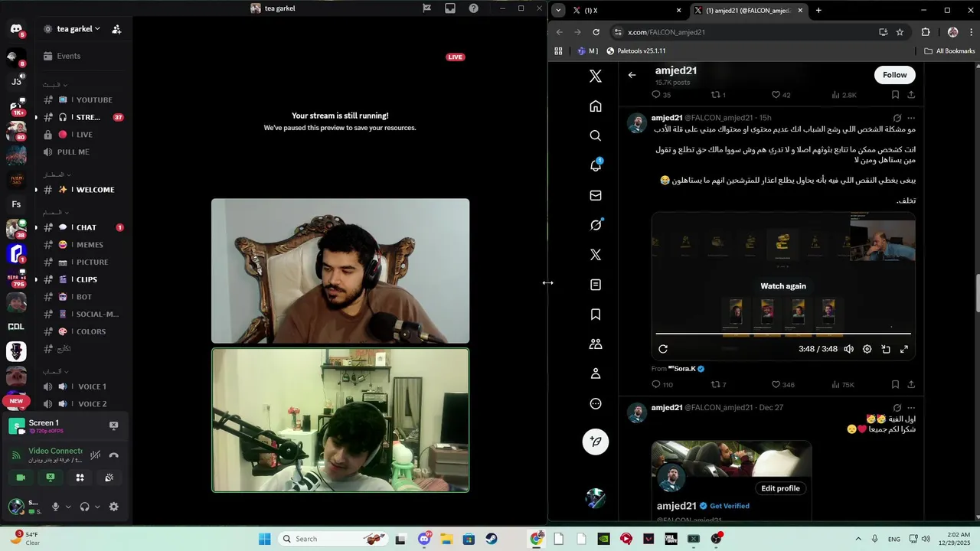Like the post with 346 likes
The image size is (980, 551).
(x=782, y=385)
